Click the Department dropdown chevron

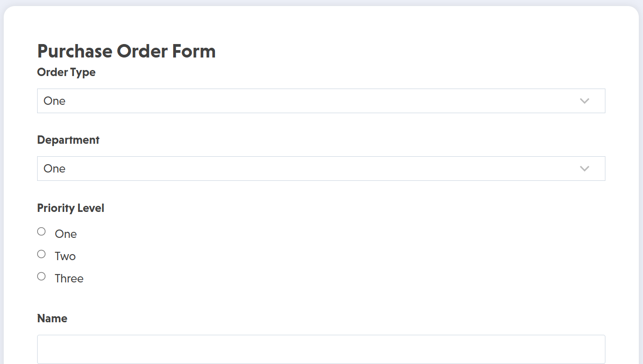pyautogui.click(x=585, y=168)
